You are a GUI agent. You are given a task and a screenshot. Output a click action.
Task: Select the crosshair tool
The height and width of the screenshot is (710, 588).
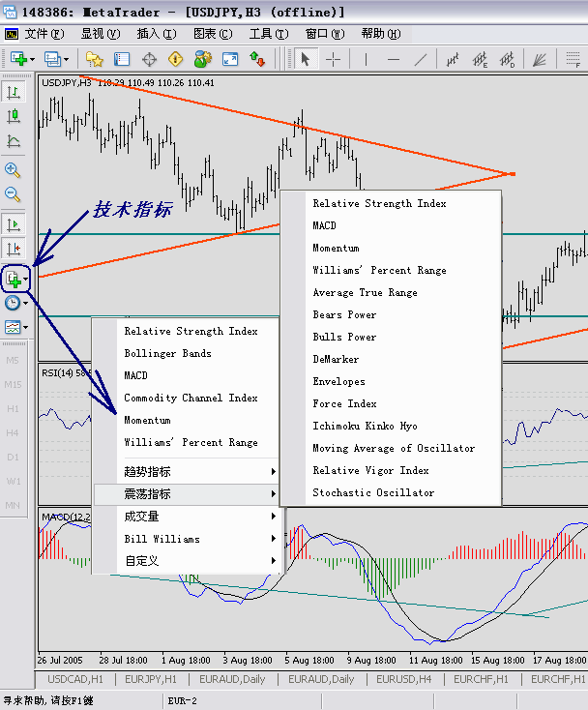pos(333,59)
